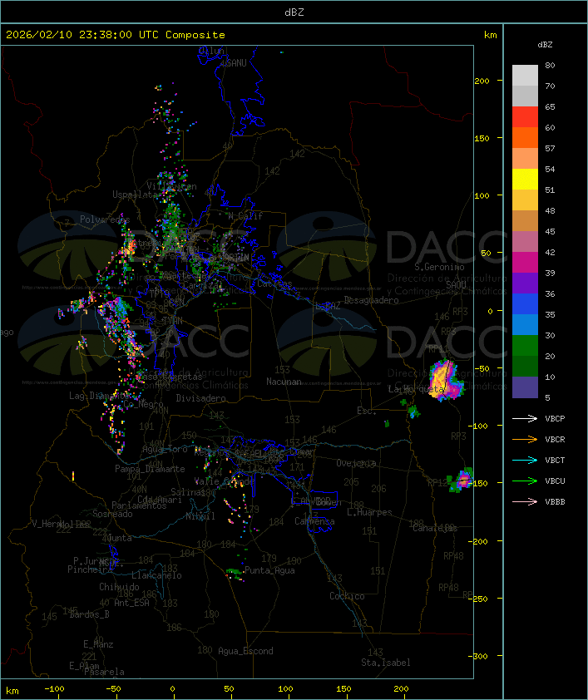Screen dimensions: 588x700
Task: Click the white VBCP arrow icon
Action: point(525,418)
